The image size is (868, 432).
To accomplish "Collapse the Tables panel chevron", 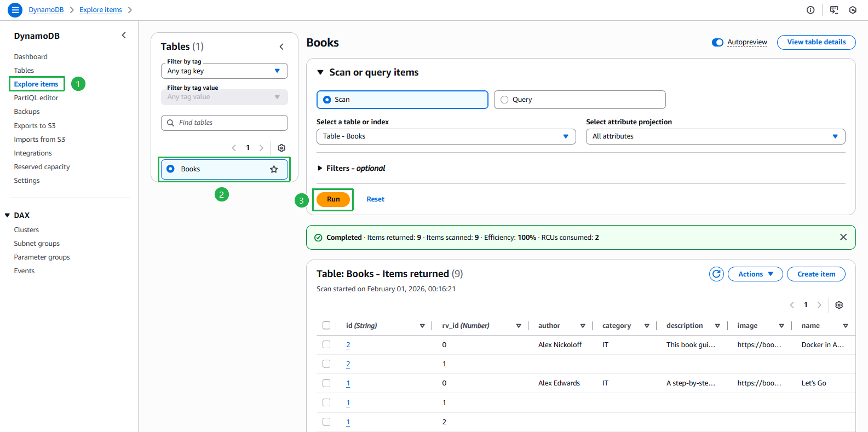I will click(x=281, y=47).
